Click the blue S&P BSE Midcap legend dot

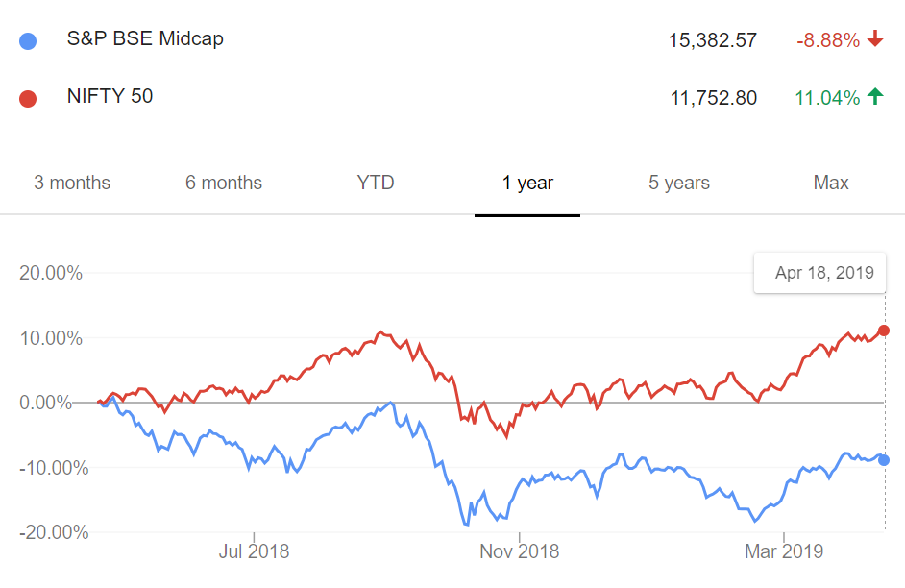pos(28,41)
